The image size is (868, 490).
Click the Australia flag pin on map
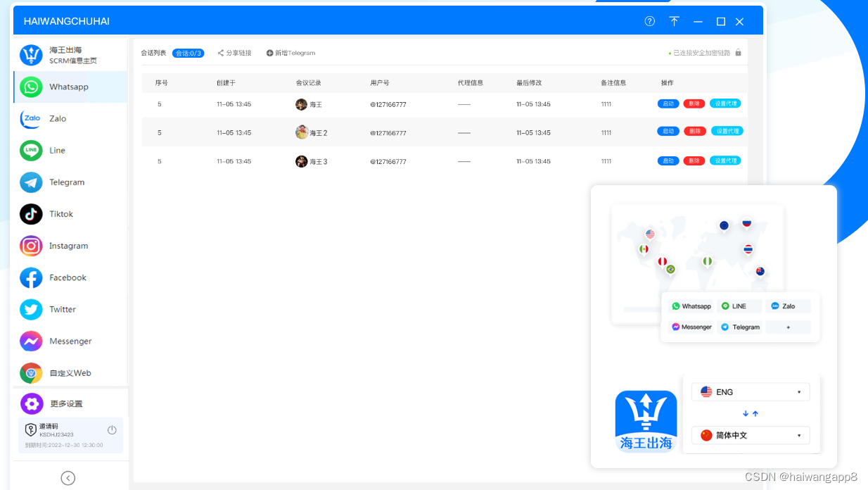(x=760, y=272)
